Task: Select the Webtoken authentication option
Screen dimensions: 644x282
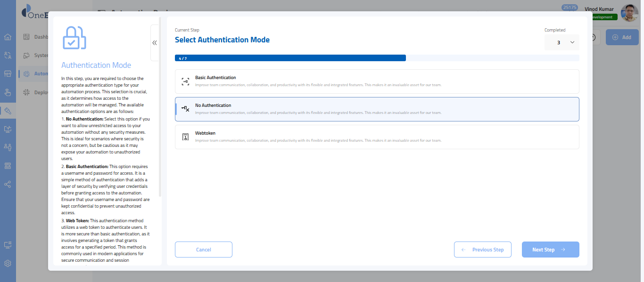Action: [377, 137]
